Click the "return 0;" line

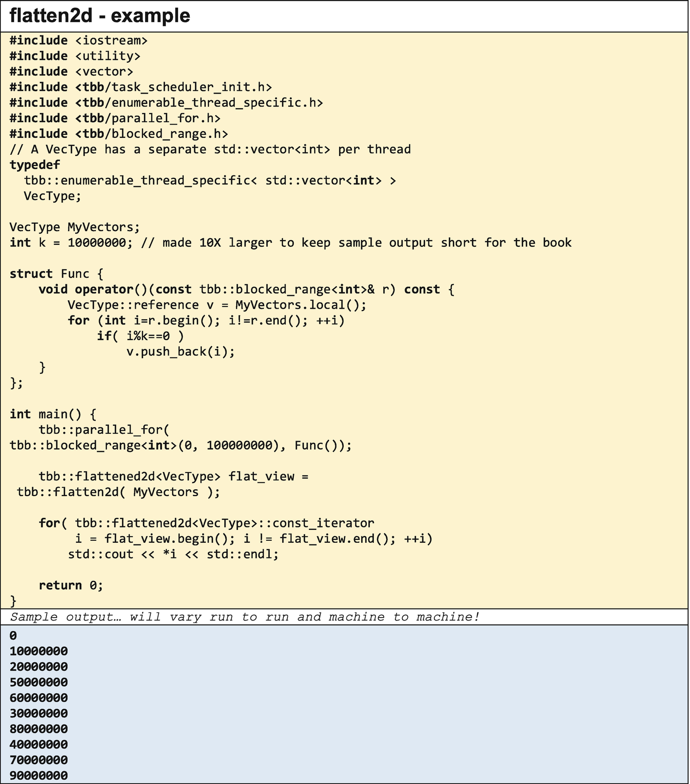[71, 585]
